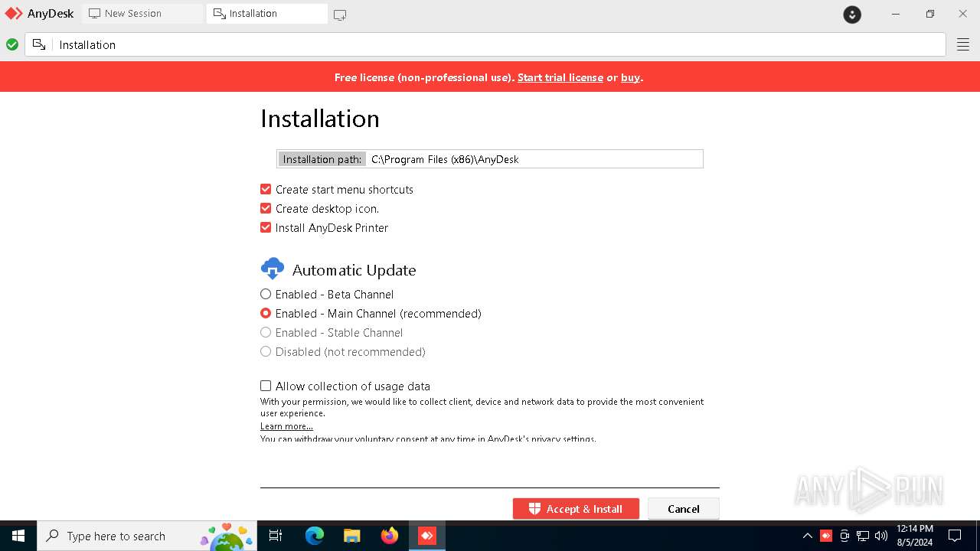
Task: Open Task View on taskbar
Action: 276,536
